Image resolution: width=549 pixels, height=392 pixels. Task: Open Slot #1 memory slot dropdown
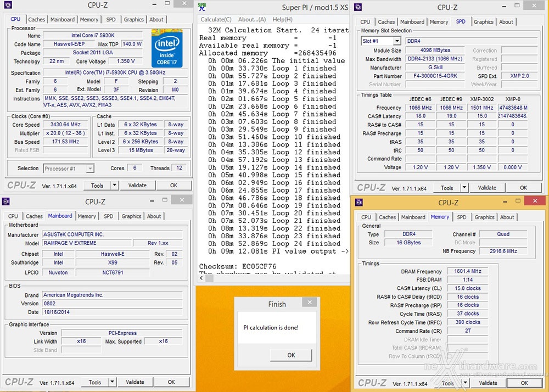point(397,41)
